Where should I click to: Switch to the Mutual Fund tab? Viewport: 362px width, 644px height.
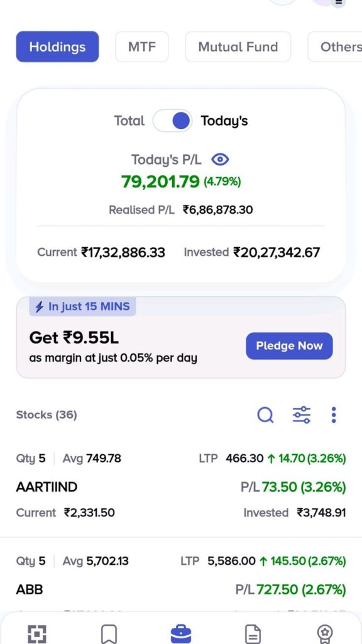[238, 47]
